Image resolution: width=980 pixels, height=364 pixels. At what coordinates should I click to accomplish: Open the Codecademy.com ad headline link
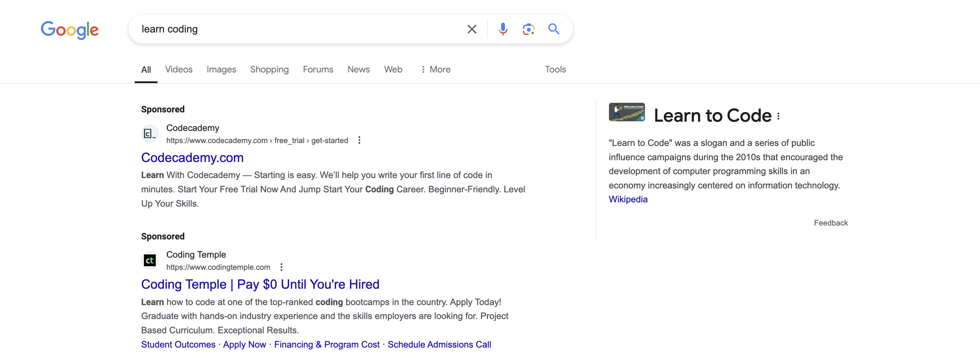click(x=192, y=158)
